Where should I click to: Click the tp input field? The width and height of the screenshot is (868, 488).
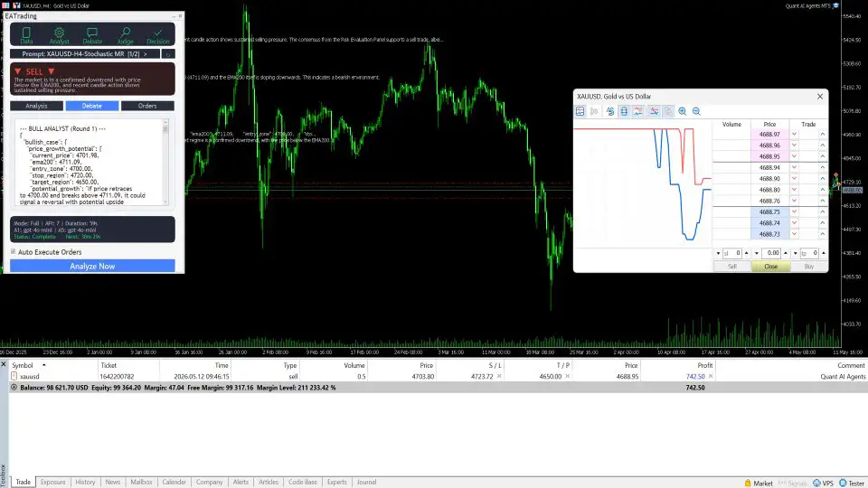click(809, 253)
